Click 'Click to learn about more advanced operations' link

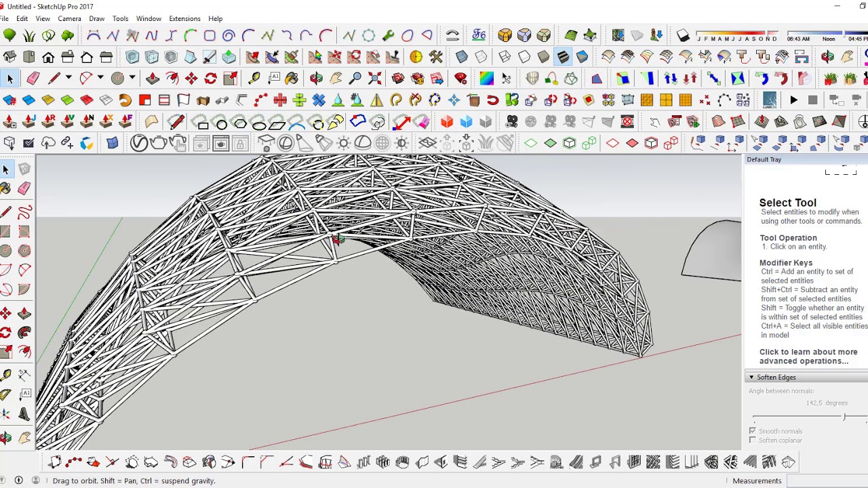808,357
